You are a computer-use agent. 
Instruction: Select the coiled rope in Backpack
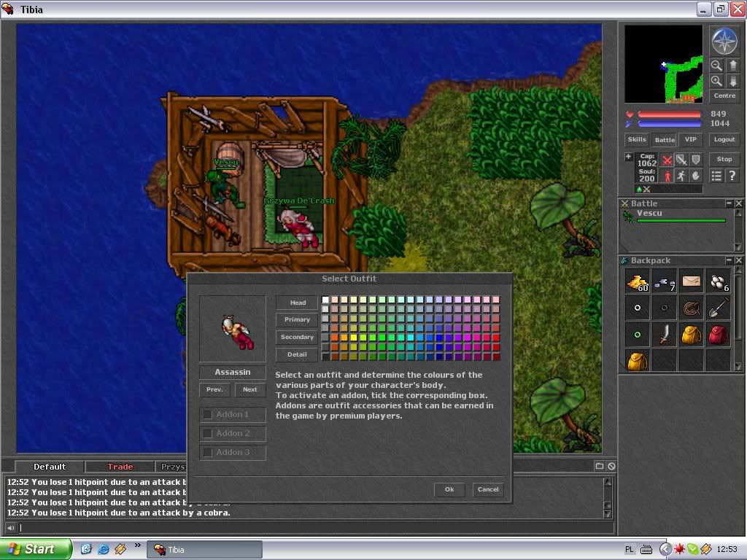tap(692, 308)
